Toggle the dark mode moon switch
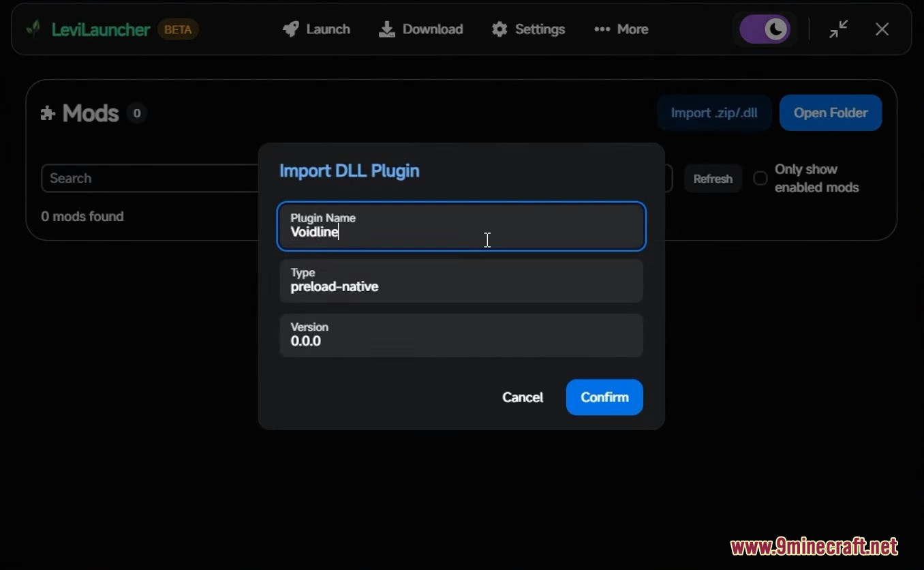Image resolution: width=924 pixels, height=570 pixels. (x=765, y=29)
